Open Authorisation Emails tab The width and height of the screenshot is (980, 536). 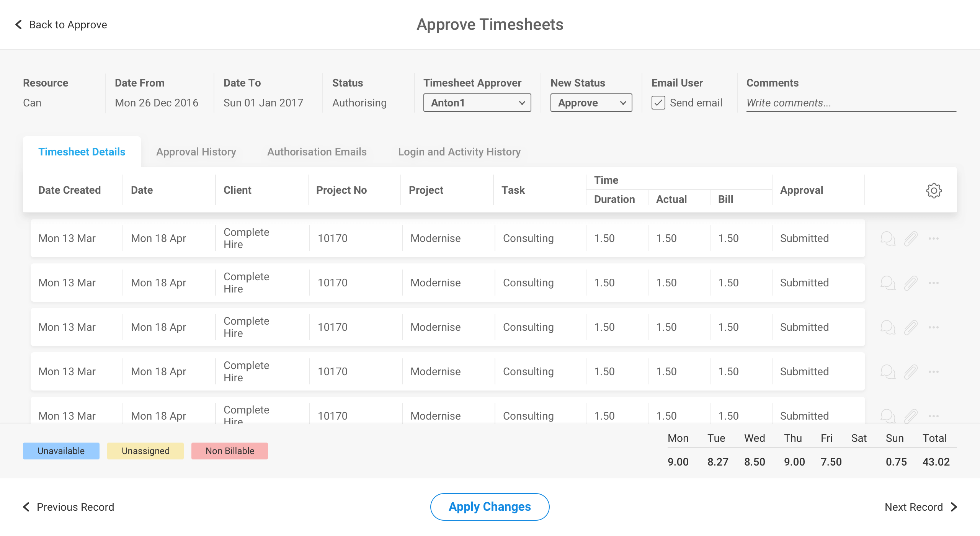click(x=317, y=152)
